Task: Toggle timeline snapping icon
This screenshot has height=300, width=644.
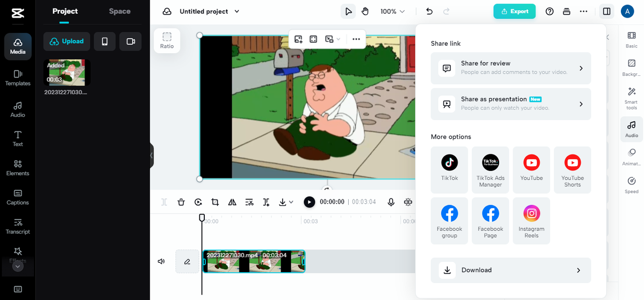Action: point(408,202)
